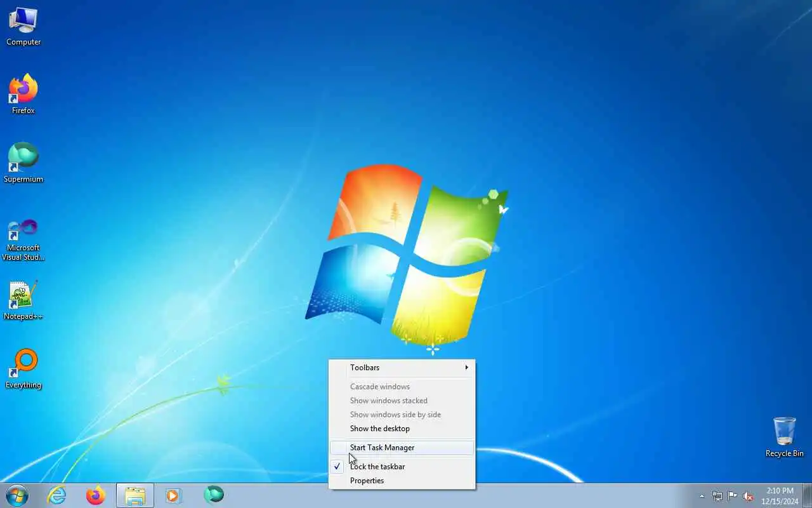
Task: Open Windows Media Player from the taskbar
Action: (x=174, y=495)
